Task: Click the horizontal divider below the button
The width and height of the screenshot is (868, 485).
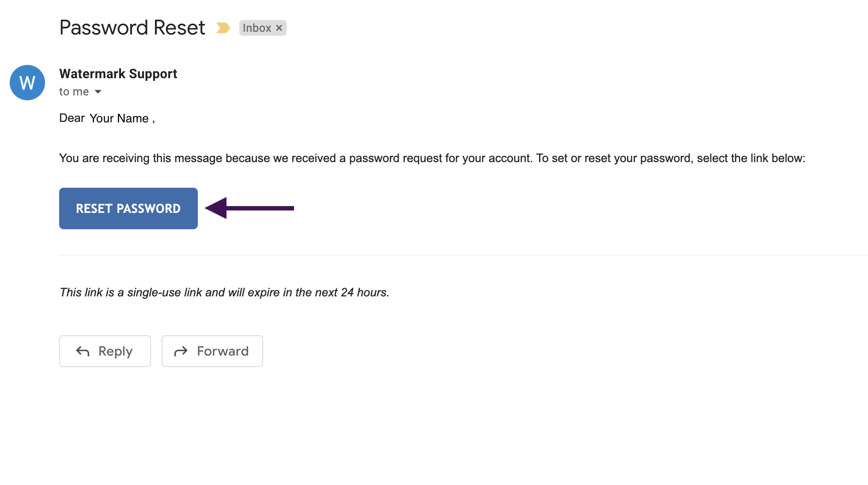Action: coord(464,255)
